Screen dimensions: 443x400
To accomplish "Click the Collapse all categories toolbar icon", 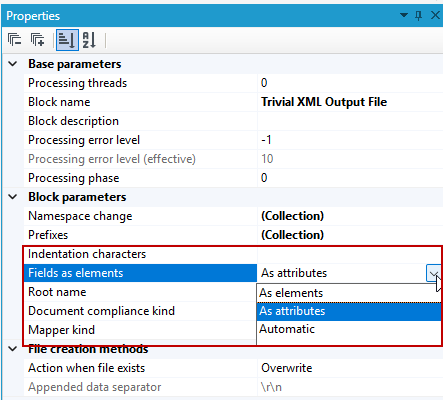I will pyautogui.click(x=14, y=40).
